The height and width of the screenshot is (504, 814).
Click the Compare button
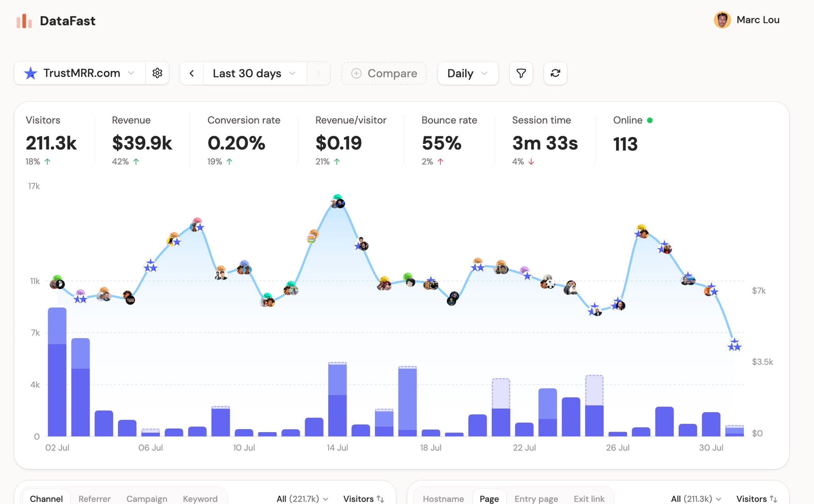tap(384, 73)
